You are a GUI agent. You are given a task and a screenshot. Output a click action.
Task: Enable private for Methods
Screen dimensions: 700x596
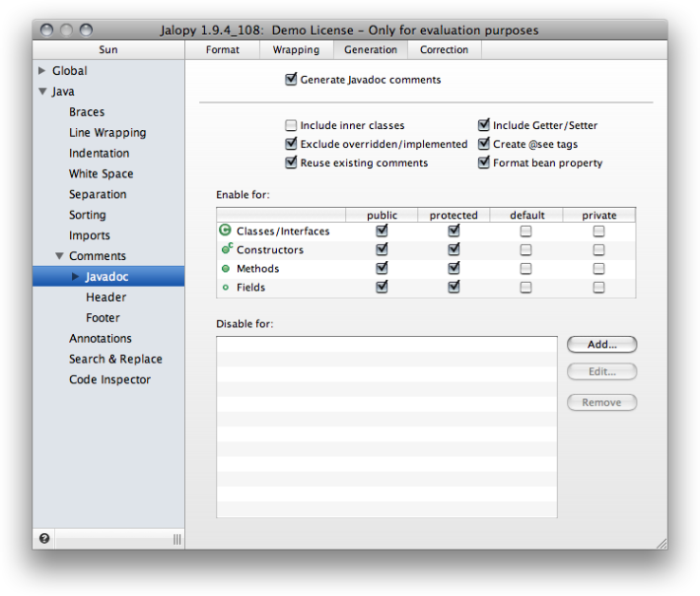click(598, 269)
